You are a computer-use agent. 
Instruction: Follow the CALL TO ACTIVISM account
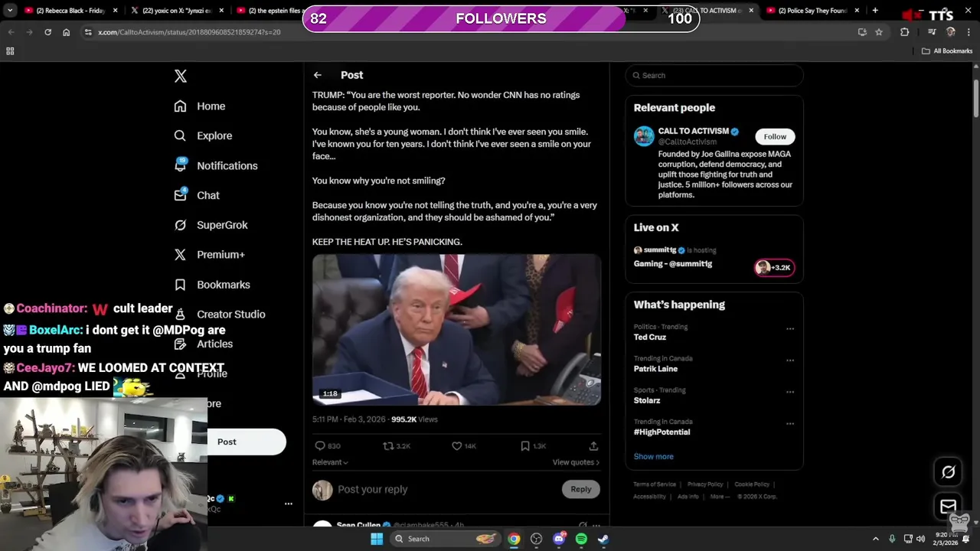point(775,136)
